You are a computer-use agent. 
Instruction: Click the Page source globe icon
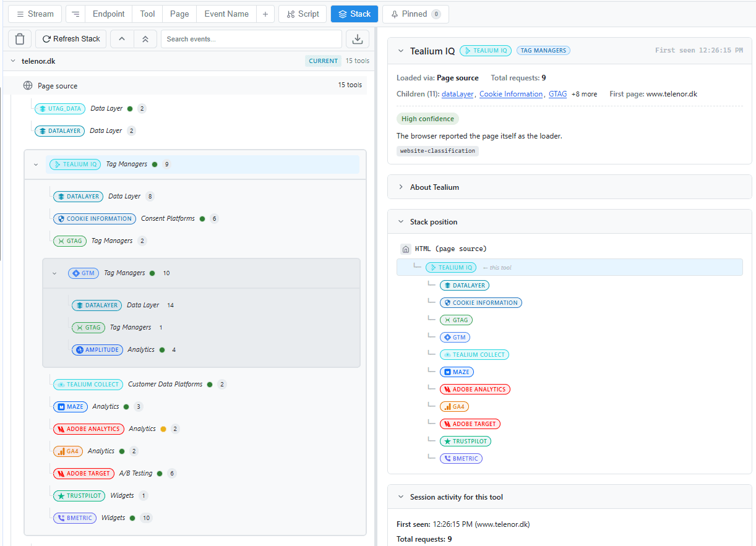pos(28,86)
